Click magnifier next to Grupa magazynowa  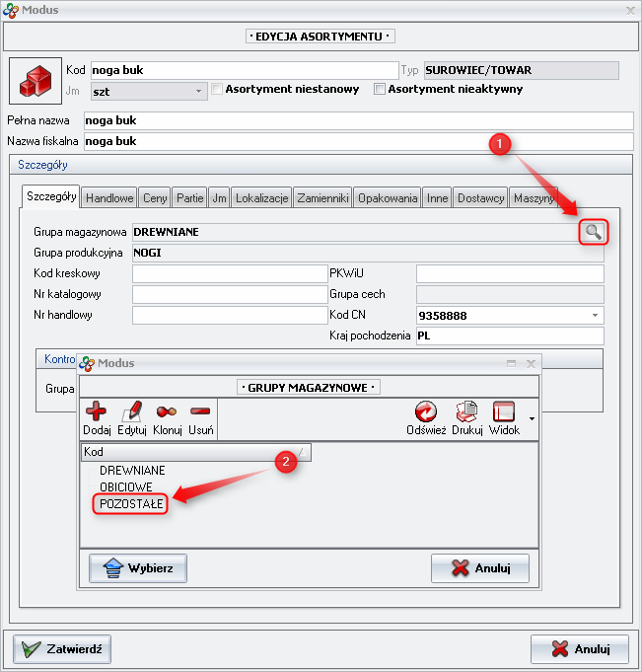tap(593, 232)
